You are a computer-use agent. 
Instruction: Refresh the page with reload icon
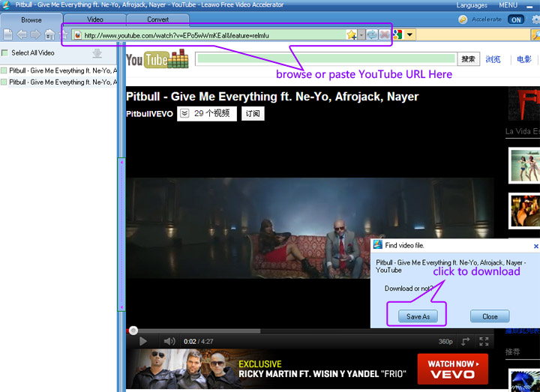(371, 34)
